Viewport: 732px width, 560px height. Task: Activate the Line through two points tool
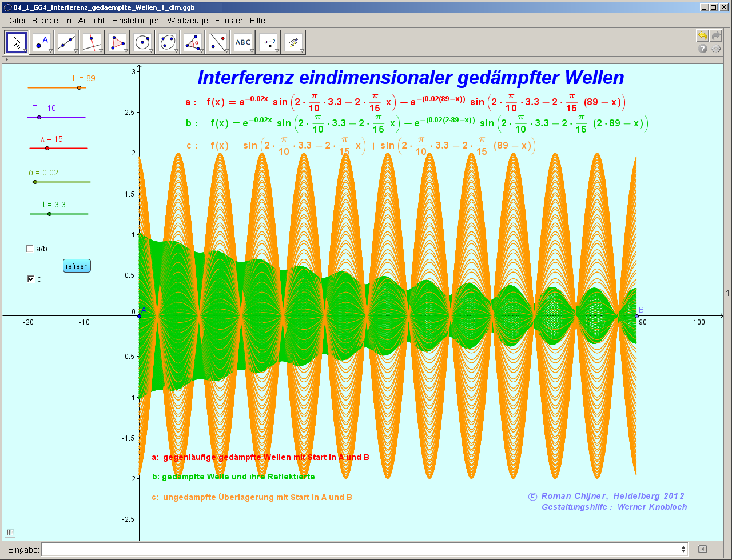click(x=66, y=41)
